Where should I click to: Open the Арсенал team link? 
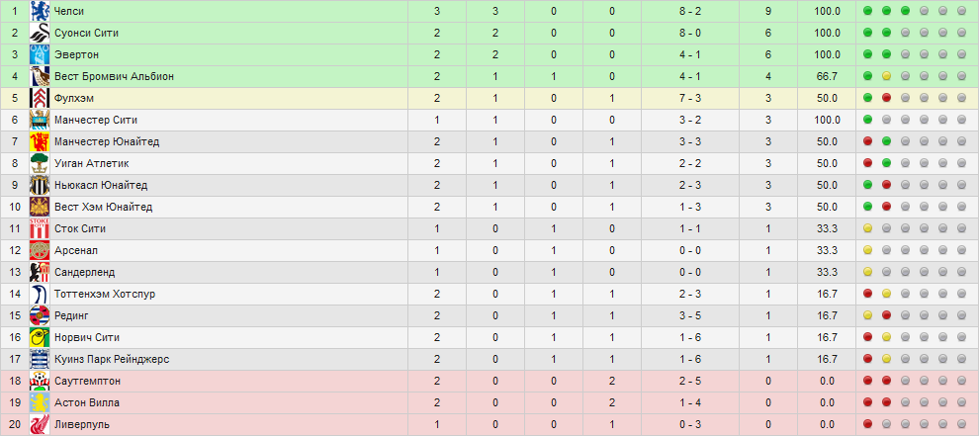76,251
